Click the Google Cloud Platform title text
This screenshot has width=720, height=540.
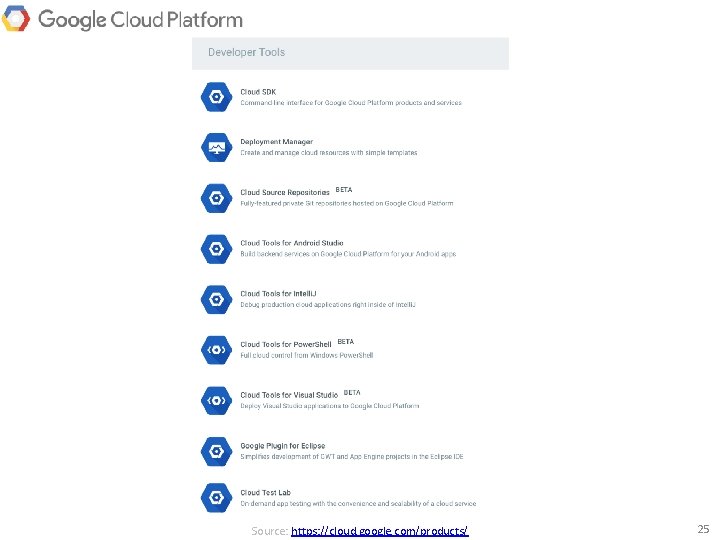click(x=140, y=20)
